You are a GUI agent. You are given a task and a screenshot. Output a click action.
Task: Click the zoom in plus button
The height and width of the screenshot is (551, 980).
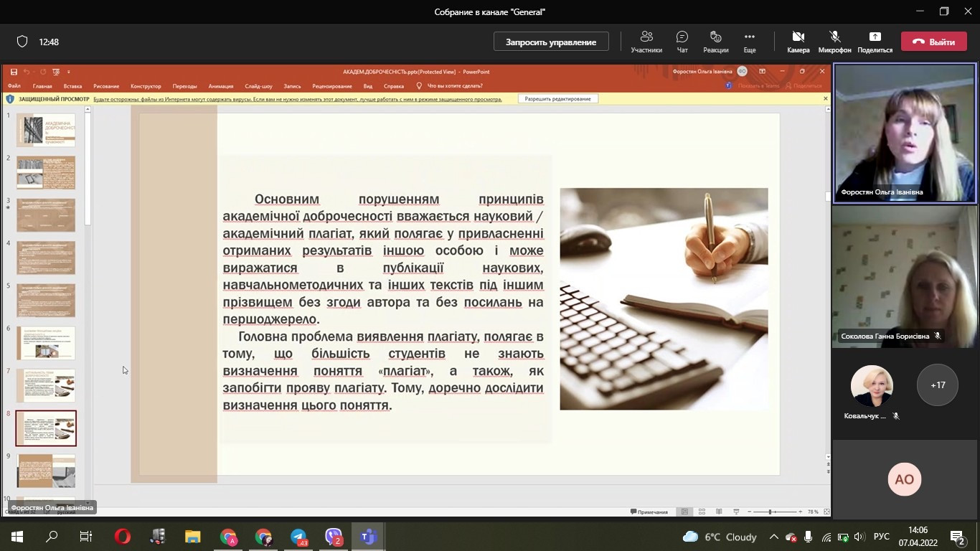tap(799, 512)
